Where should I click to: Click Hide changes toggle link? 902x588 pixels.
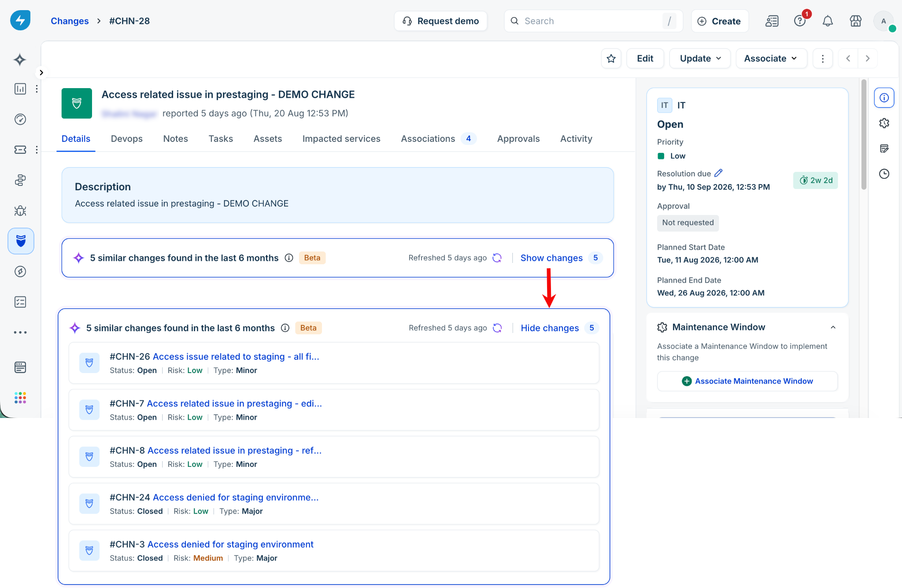coord(550,328)
